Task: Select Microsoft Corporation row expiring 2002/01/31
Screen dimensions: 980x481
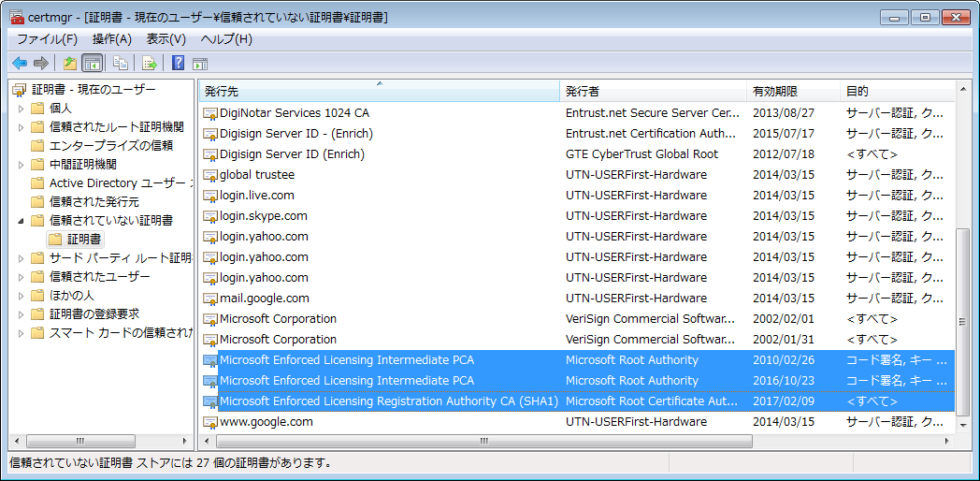Action: point(577,340)
